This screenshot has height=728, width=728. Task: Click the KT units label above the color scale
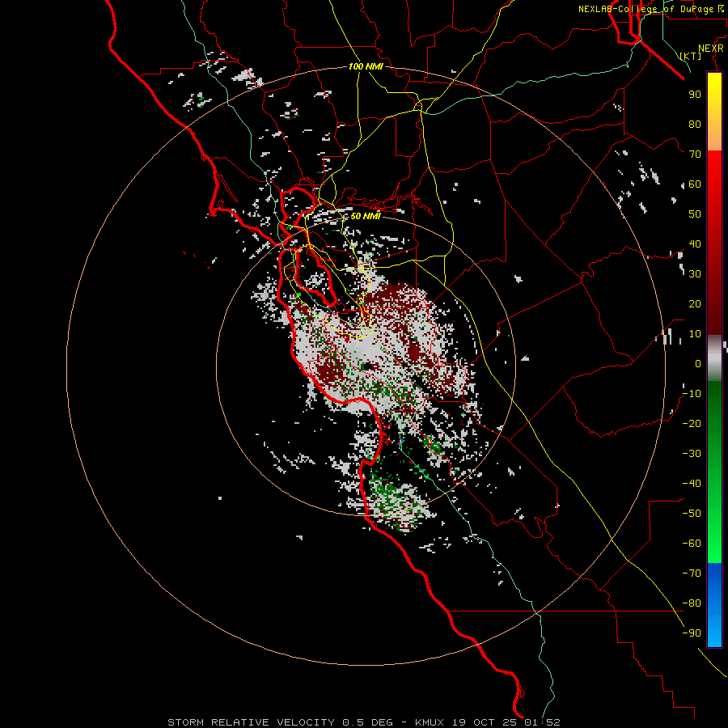click(691, 56)
